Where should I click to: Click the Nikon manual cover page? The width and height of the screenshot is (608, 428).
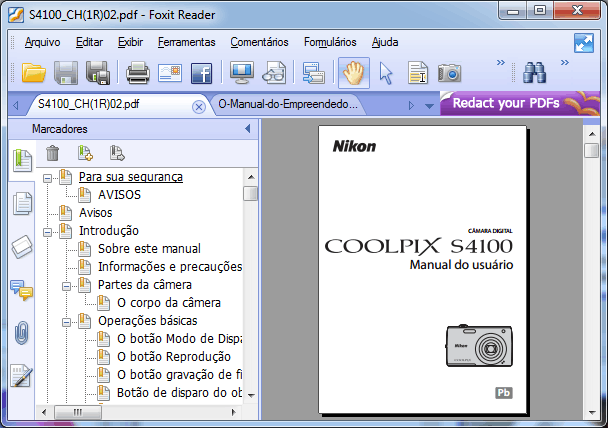422,270
